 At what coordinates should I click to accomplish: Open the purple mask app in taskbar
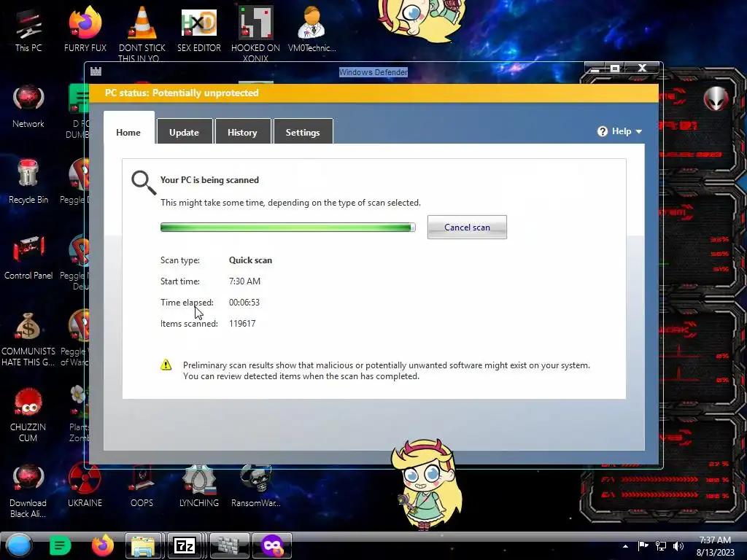point(271,545)
